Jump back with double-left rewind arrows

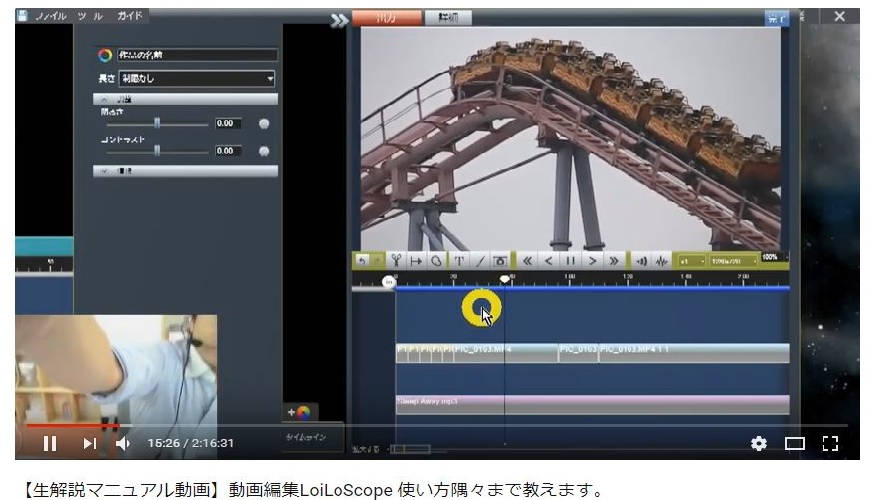[527, 260]
